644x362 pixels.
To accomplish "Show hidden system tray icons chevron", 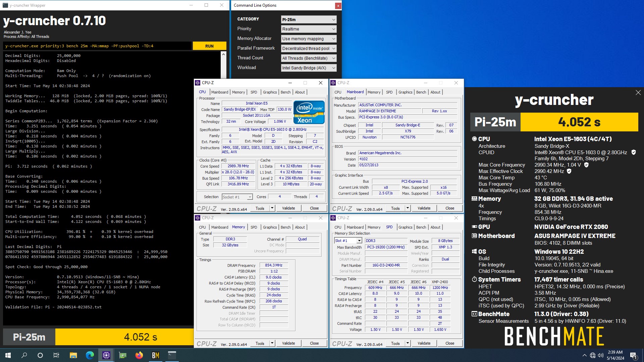I will pos(584,355).
